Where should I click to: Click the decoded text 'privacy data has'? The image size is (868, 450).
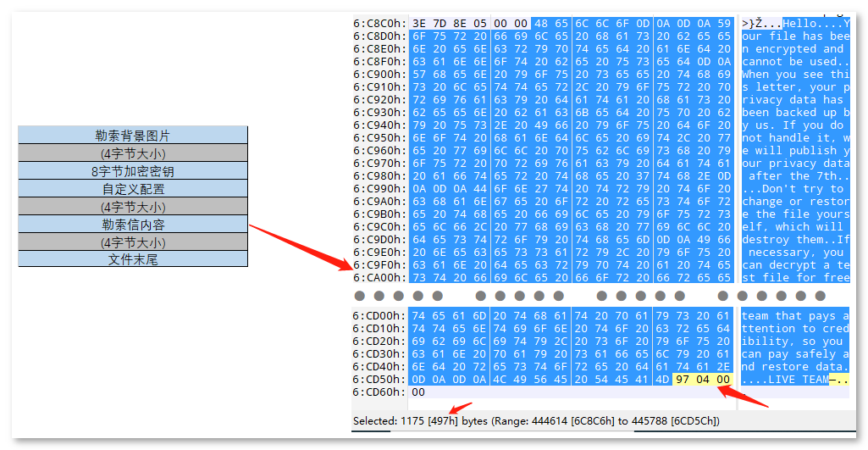click(793, 100)
